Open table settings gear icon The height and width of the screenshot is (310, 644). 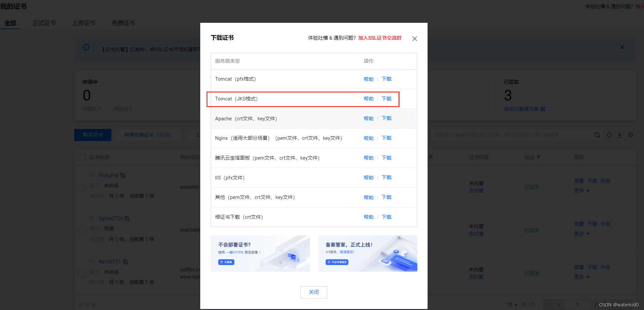(x=630, y=135)
